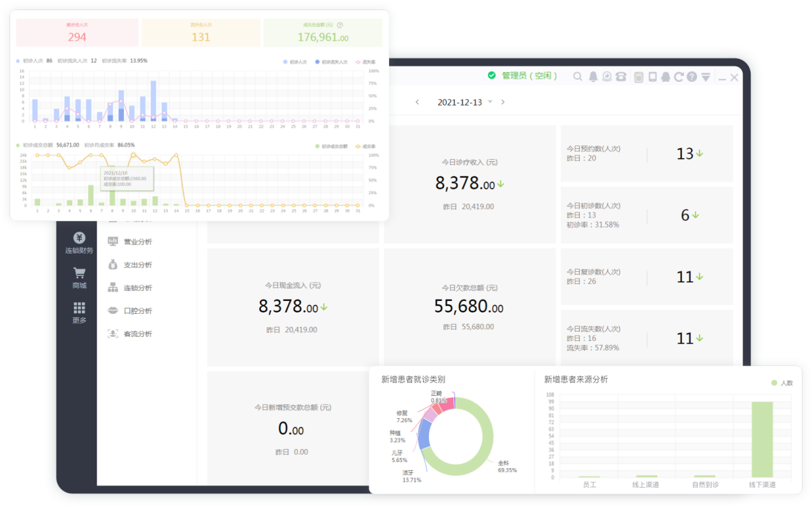Open the date dropdown arrow beside 2021-12-13
The height and width of the screenshot is (508, 812).
[490, 102]
